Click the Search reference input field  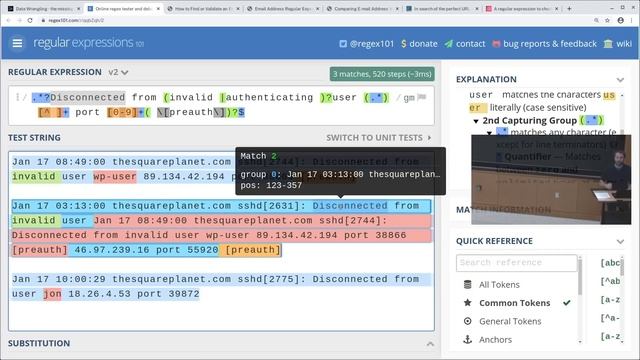coord(516,262)
